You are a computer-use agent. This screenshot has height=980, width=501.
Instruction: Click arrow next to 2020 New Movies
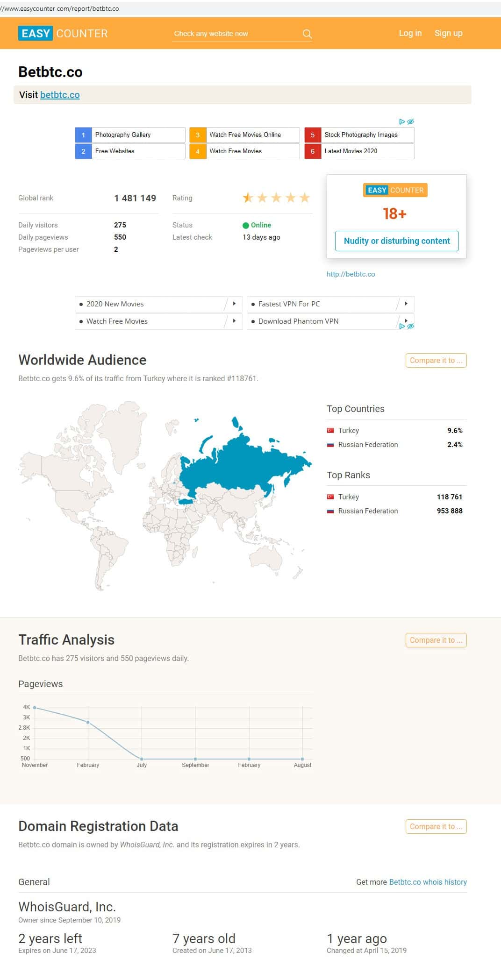click(x=234, y=304)
